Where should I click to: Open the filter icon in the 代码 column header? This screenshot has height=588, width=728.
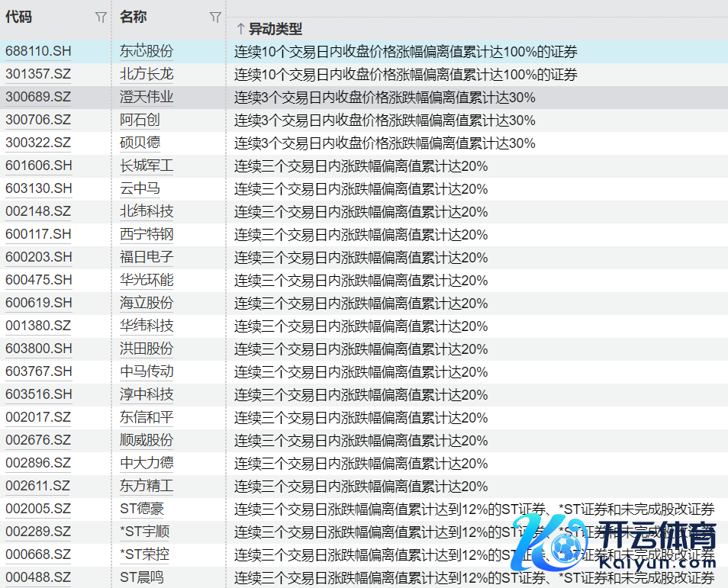[101, 18]
